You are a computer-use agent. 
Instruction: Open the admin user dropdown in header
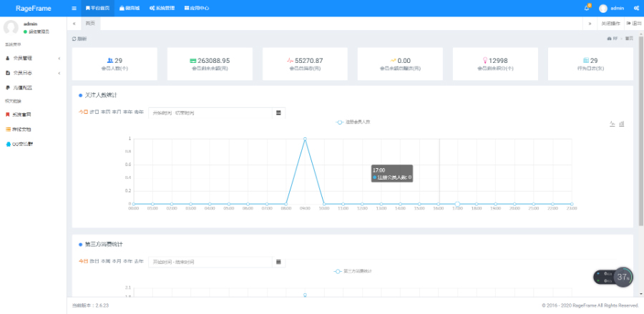click(x=613, y=8)
